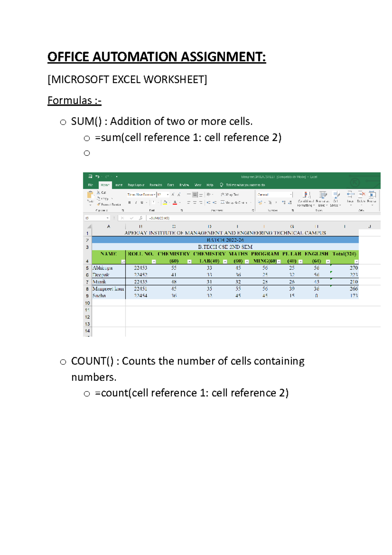
Task: Open the Conditional Formatting icon
Action: tap(306, 195)
